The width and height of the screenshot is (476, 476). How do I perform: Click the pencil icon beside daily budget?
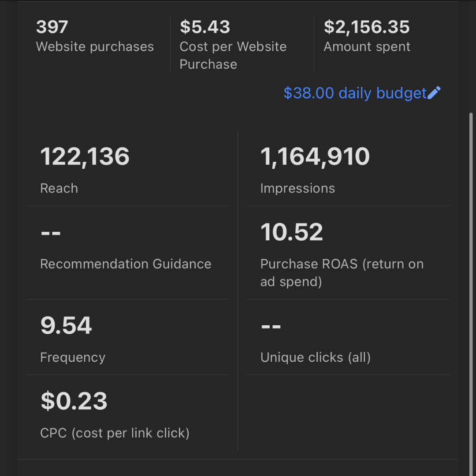pos(434,93)
